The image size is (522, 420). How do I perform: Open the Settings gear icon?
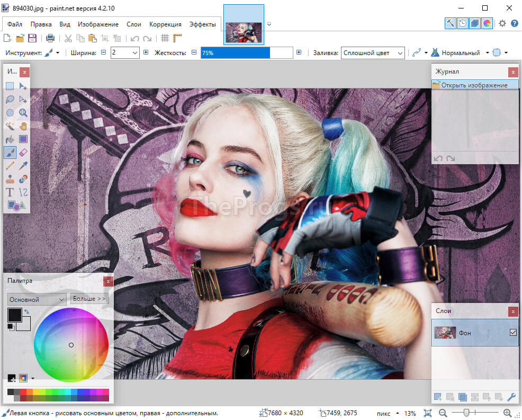502,23
